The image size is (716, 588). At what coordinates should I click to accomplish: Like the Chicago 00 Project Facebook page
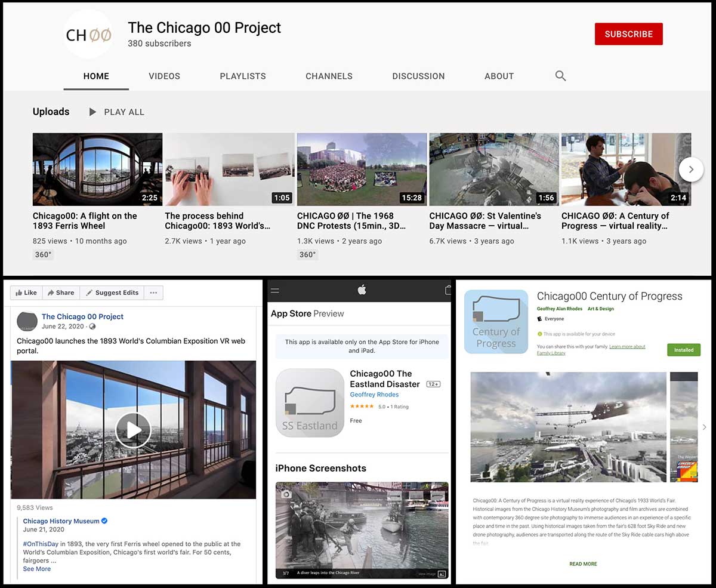point(26,293)
